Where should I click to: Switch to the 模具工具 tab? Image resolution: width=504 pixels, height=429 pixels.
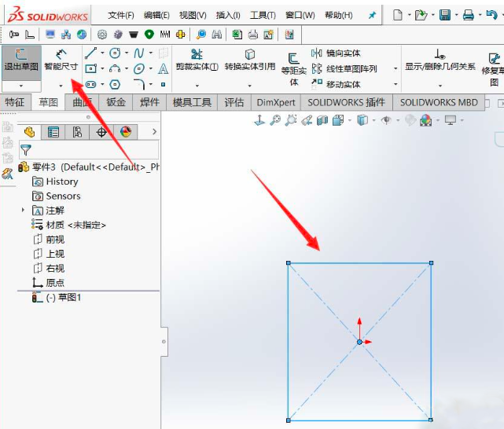[192, 102]
